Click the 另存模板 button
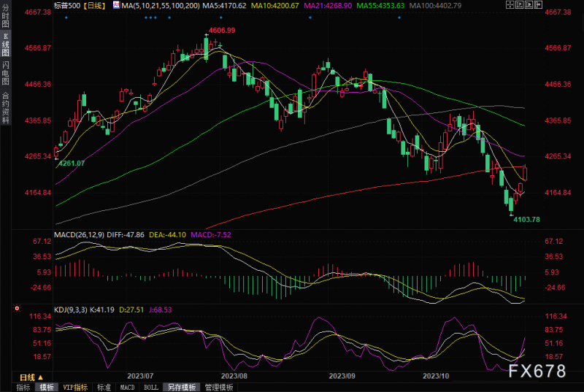584x392 pixels. pos(180,387)
